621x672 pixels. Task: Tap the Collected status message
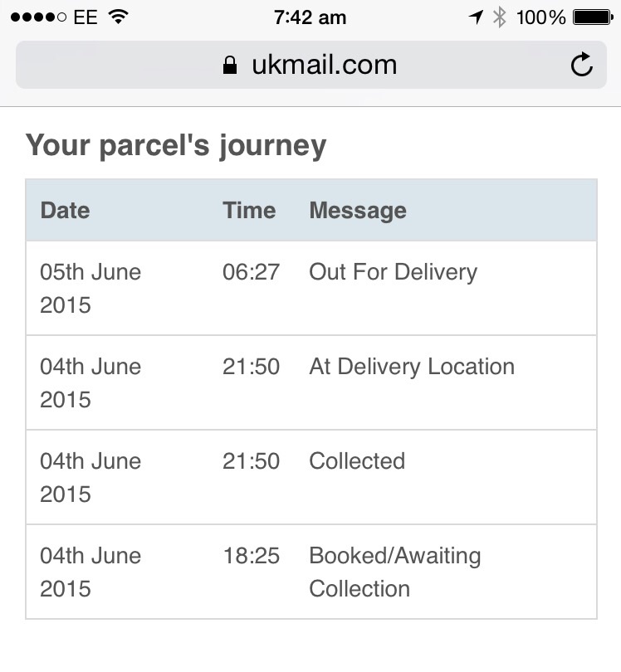point(357,461)
